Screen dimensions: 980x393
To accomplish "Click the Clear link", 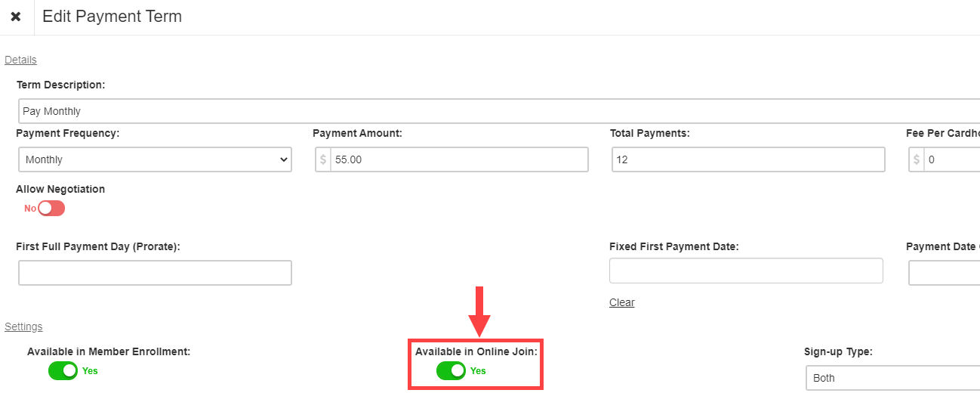I will pyautogui.click(x=622, y=302).
